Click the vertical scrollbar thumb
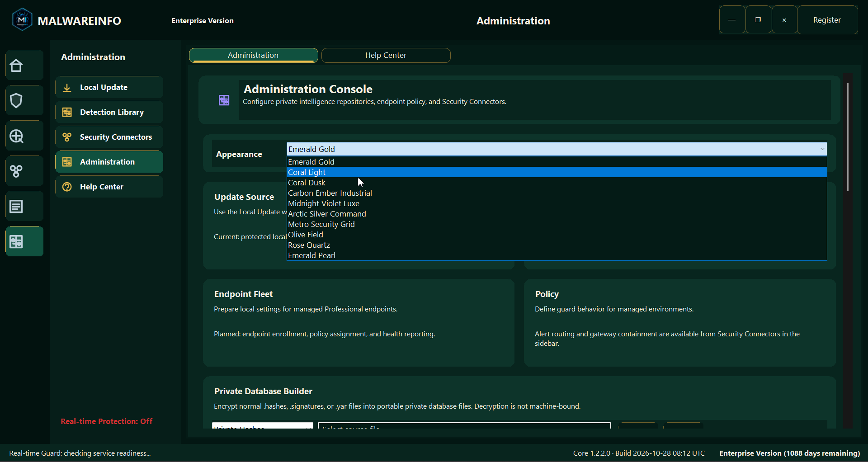 (848, 137)
